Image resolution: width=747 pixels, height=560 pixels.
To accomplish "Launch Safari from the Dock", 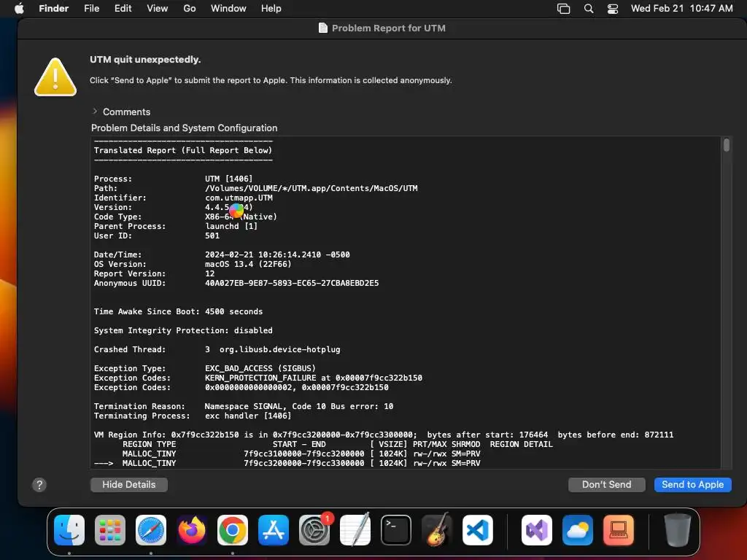I will [151, 530].
